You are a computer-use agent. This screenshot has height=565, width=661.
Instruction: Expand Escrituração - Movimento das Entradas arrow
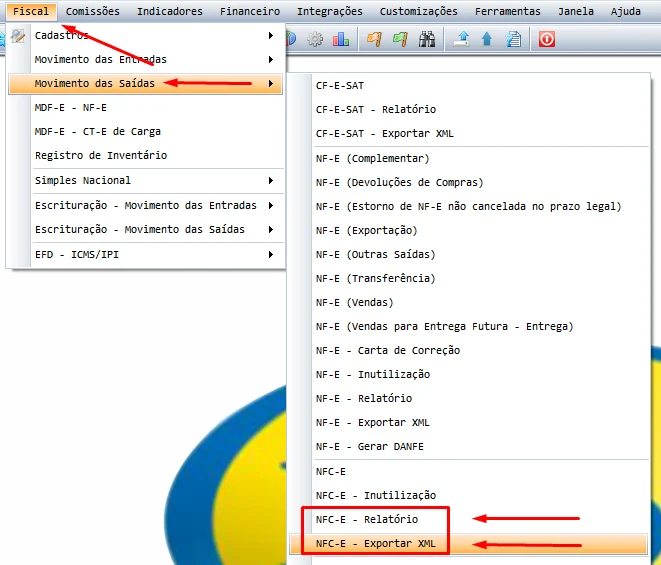tap(271, 205)
